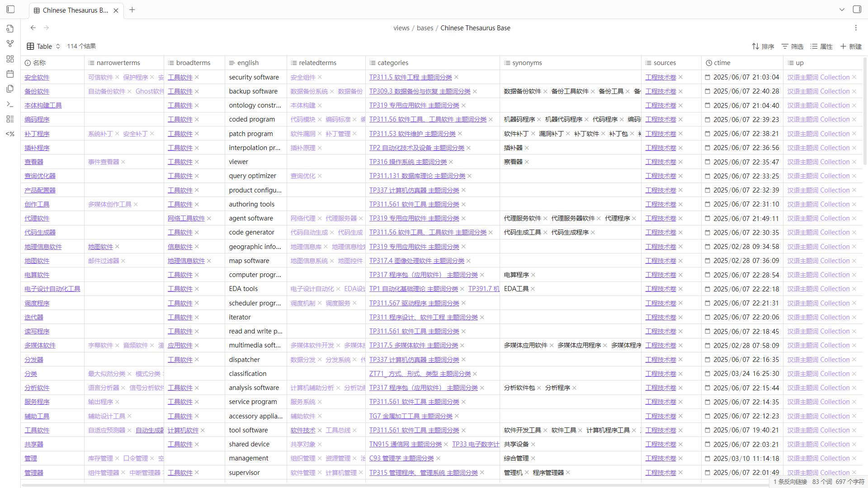
Task: Click the vertical scrollbar on the table
Action: point(865,111)
